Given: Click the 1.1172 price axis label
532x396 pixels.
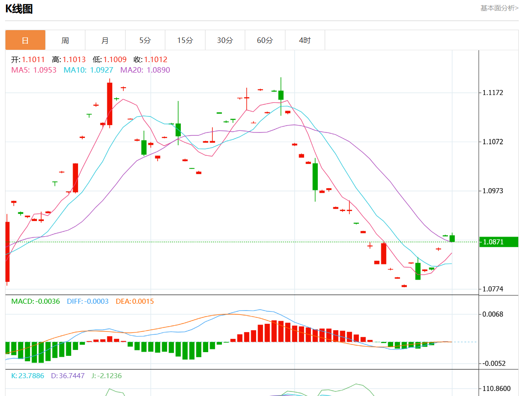Looking at the screenshot, I should [493, 93].
